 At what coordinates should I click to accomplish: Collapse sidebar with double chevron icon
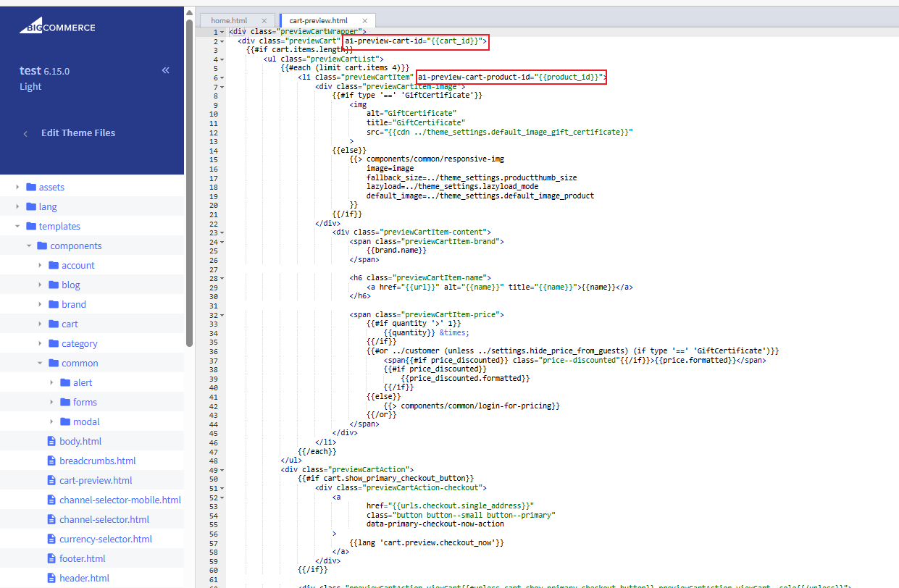click(165, 70)
